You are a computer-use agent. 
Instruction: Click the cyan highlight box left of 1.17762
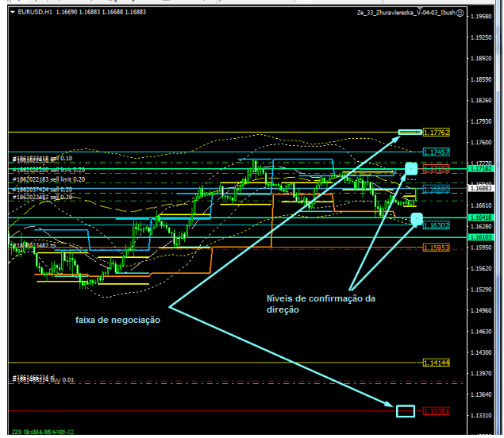pos(410,131)
